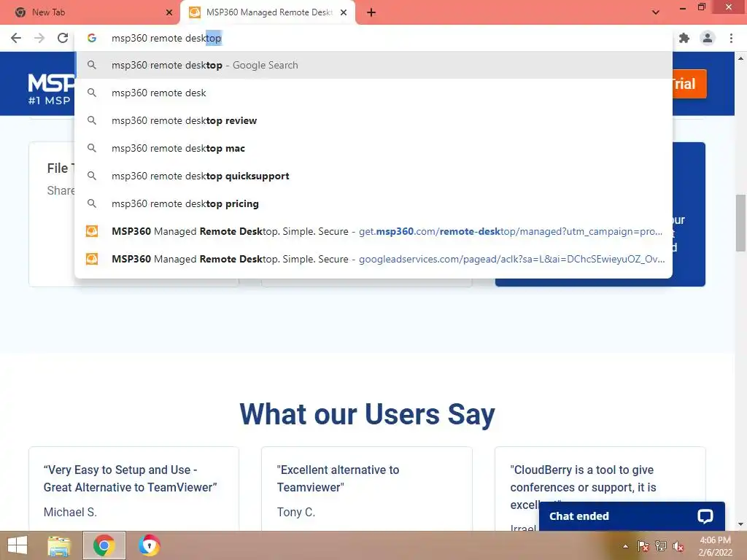Screen dimensions: 747x560
Task: Click the scrollbar up arrow
Action: (x=740, y=58)
